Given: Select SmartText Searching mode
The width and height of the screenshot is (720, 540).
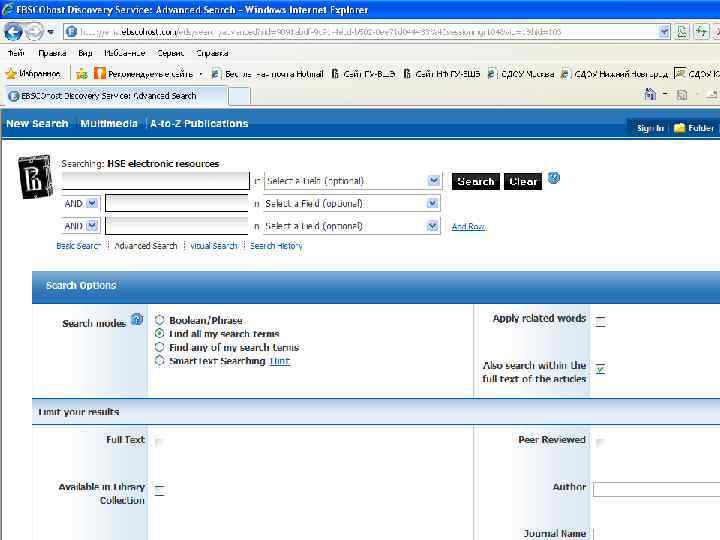Looking at the screenshot, I should [159, 360].
